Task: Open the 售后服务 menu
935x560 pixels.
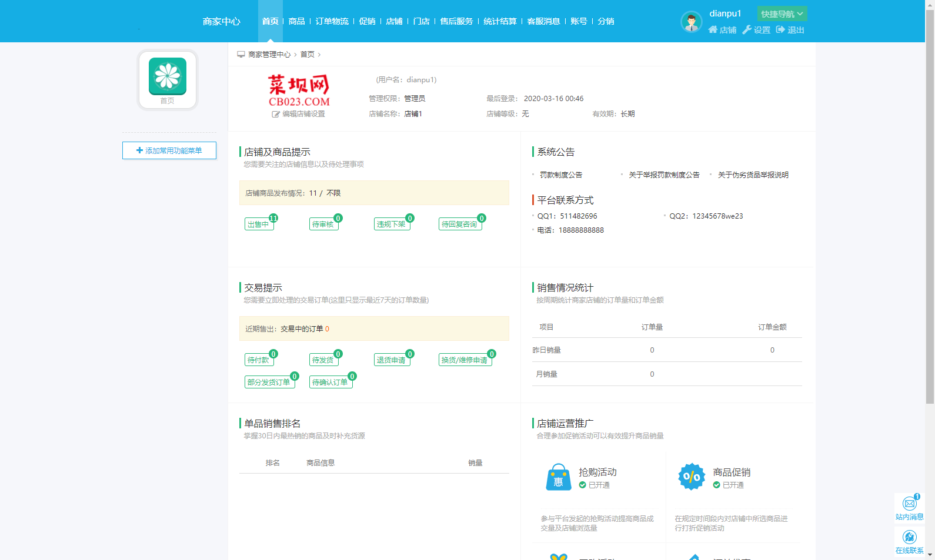Action: pos(456,21)
